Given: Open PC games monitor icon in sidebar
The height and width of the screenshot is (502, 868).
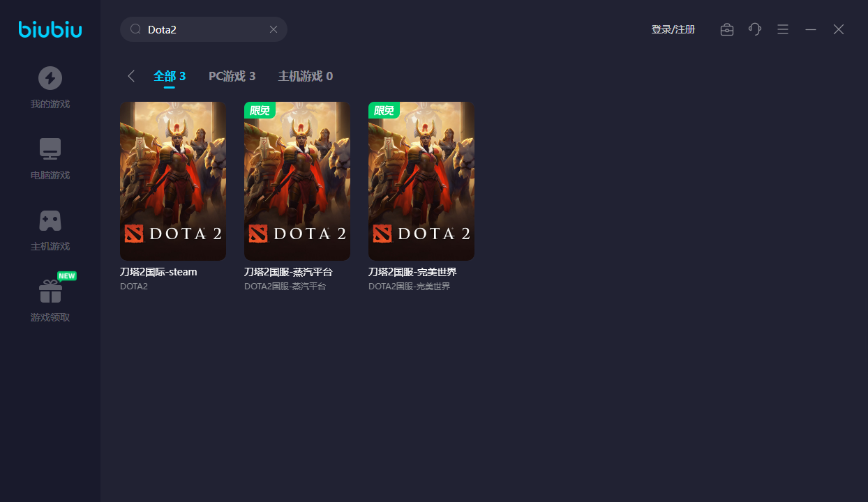Looking at the screenshot, I should click(x=50, y=149).
